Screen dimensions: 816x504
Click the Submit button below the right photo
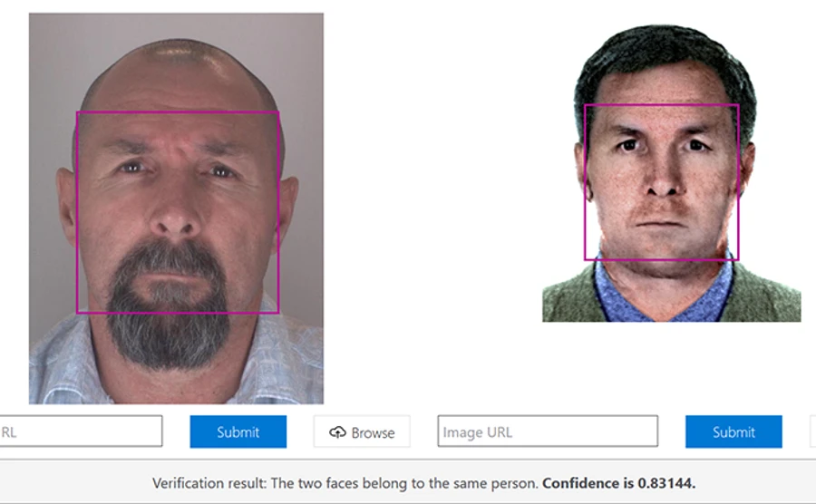(733, 432)
